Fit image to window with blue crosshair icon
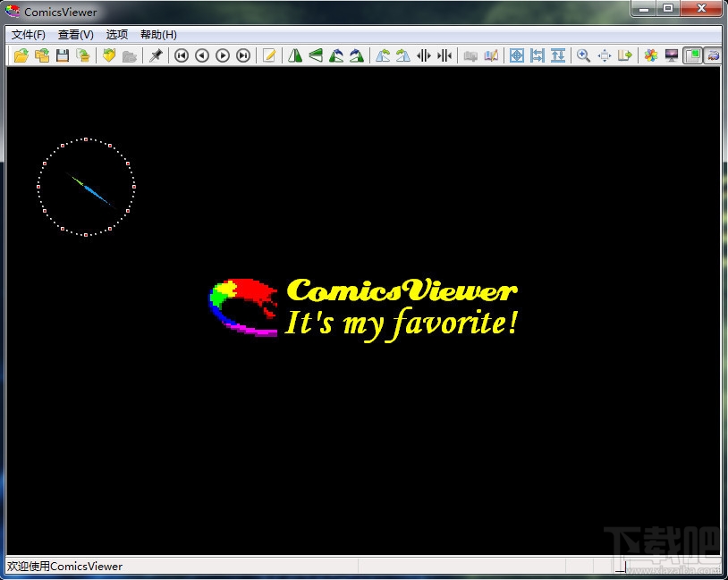 517,55
